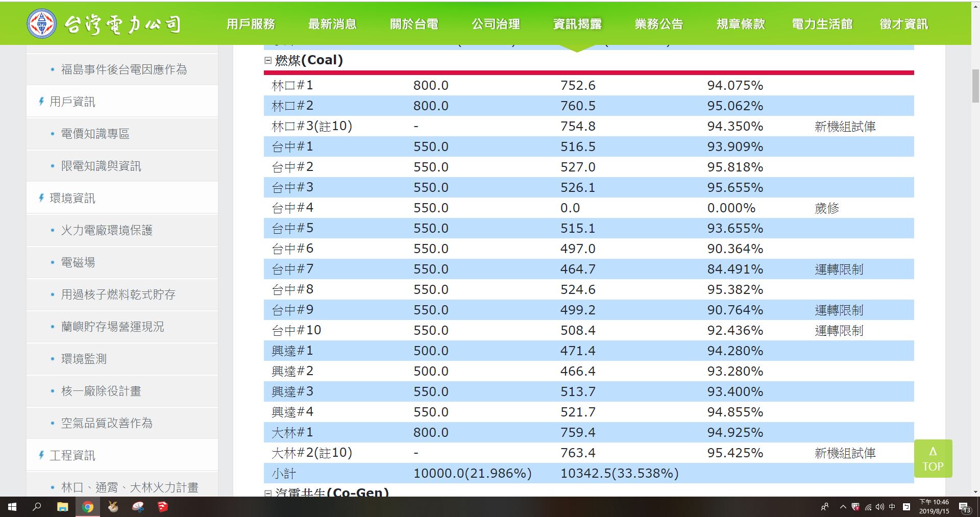Image resolution: width=980 pixels, height=517 pixels.
Task: Open 火力電廠環境保護 sidebar link
Action: [107, 230]
